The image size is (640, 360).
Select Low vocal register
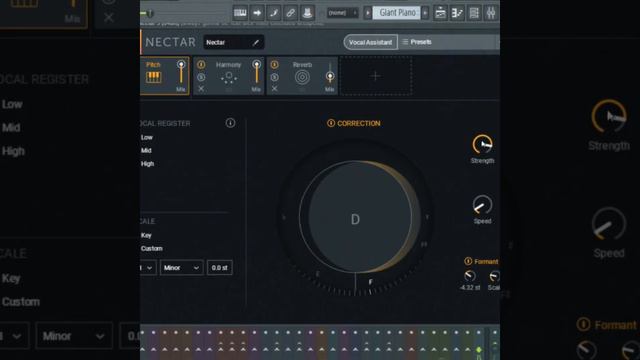tap(147, 138)
